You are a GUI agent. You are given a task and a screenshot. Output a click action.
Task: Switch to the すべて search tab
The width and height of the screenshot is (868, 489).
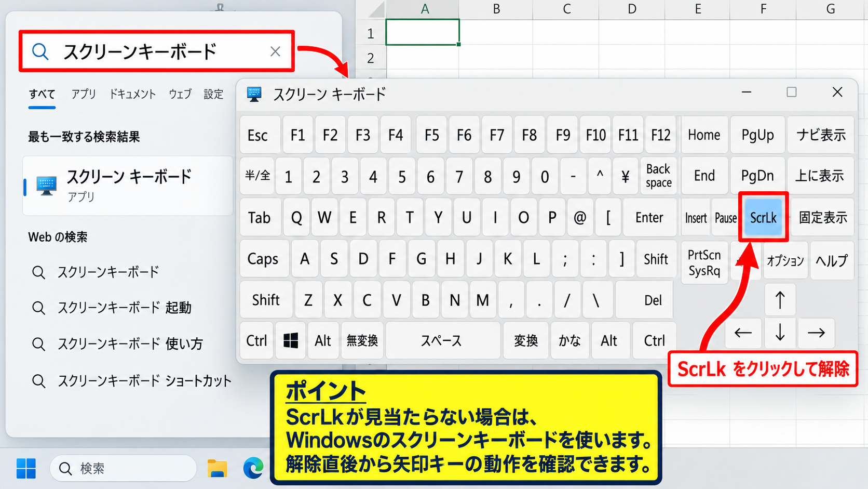[x=42, y=94]
